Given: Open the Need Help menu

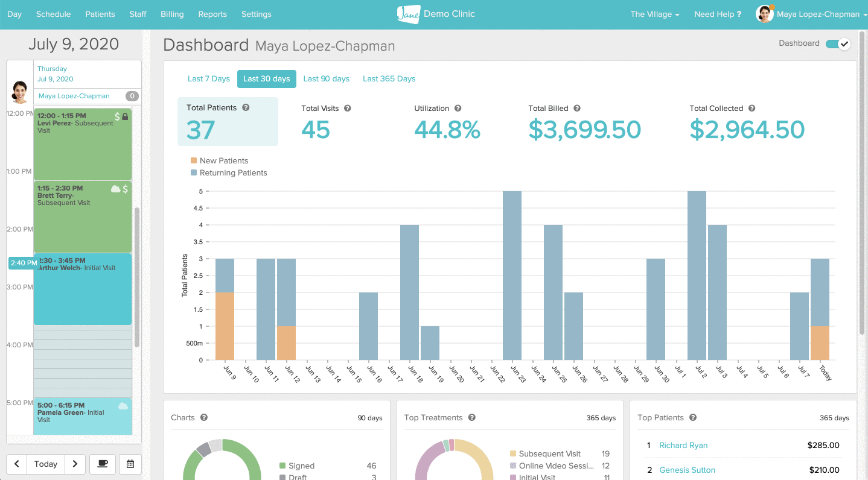Looking at the screenshot, I should click(718, 14).
